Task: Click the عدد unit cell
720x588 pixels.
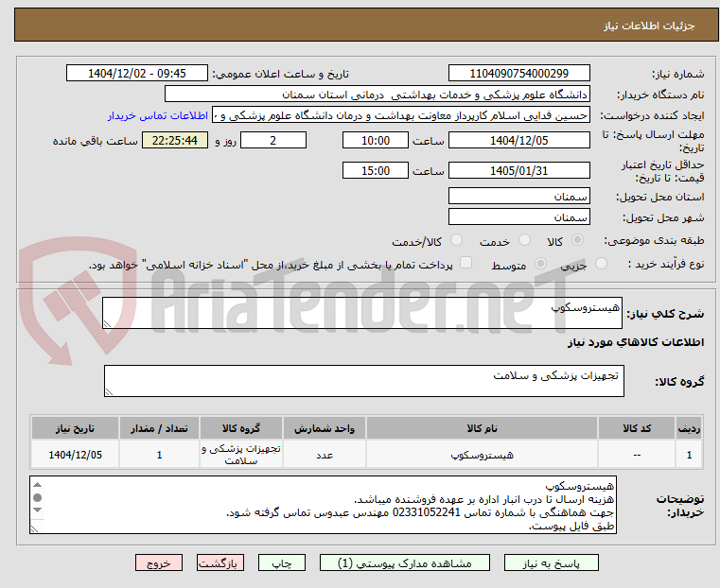Action: [325, 455]
